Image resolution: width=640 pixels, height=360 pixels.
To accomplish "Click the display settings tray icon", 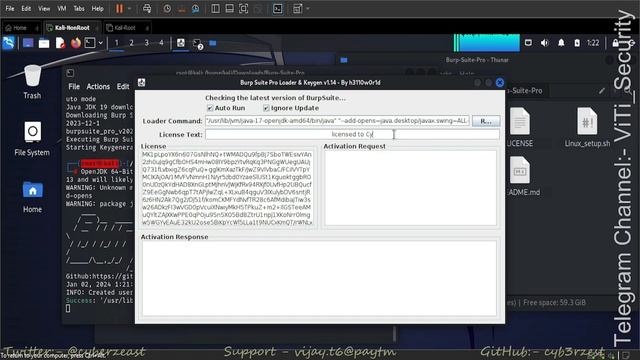I will point(528,43).
